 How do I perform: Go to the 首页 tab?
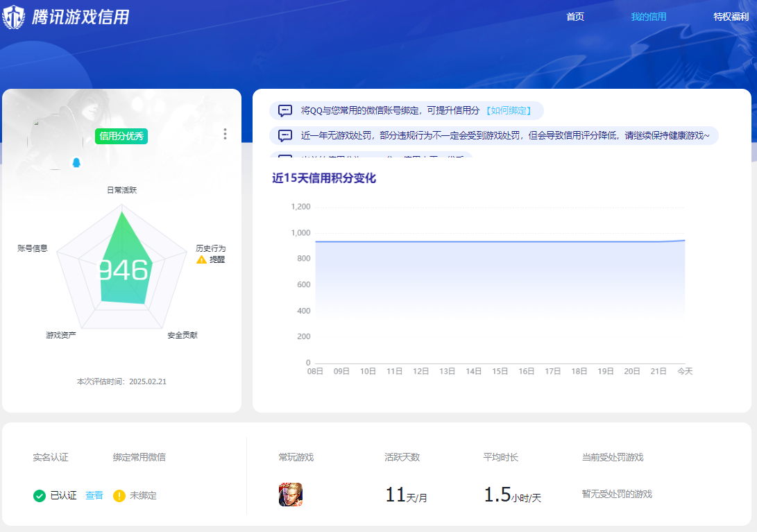coord(575,17)
